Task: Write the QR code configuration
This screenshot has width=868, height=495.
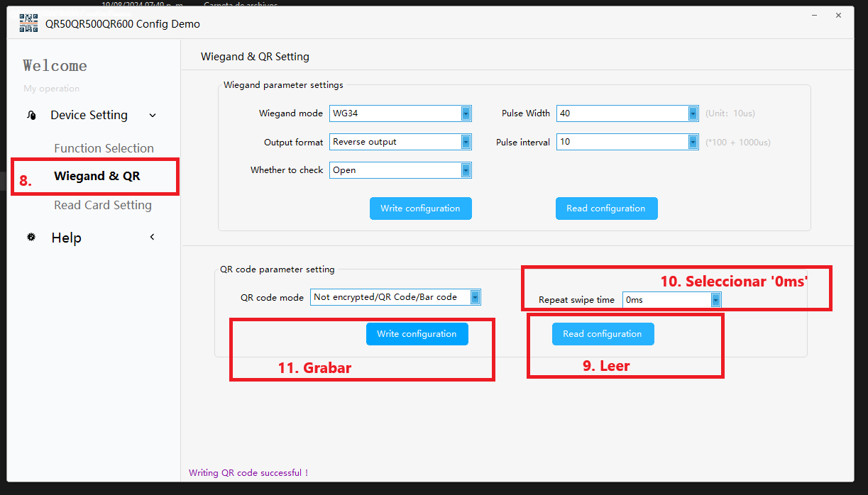Action: [417, 334]
